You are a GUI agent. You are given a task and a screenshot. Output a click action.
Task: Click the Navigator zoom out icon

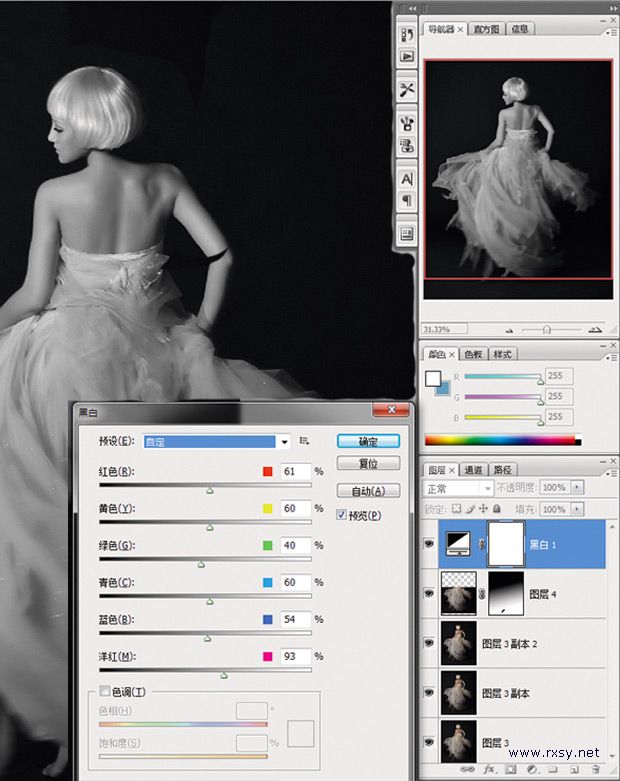point(509,330)
